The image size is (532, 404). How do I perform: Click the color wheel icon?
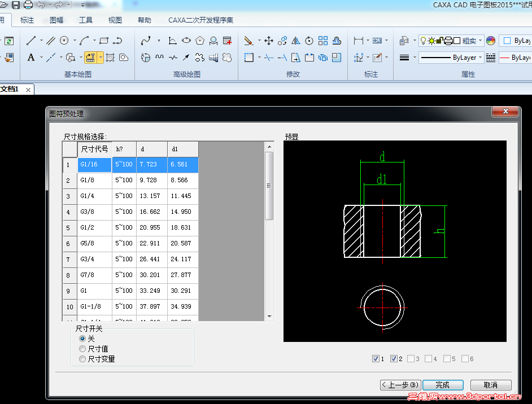click(491, 41)
